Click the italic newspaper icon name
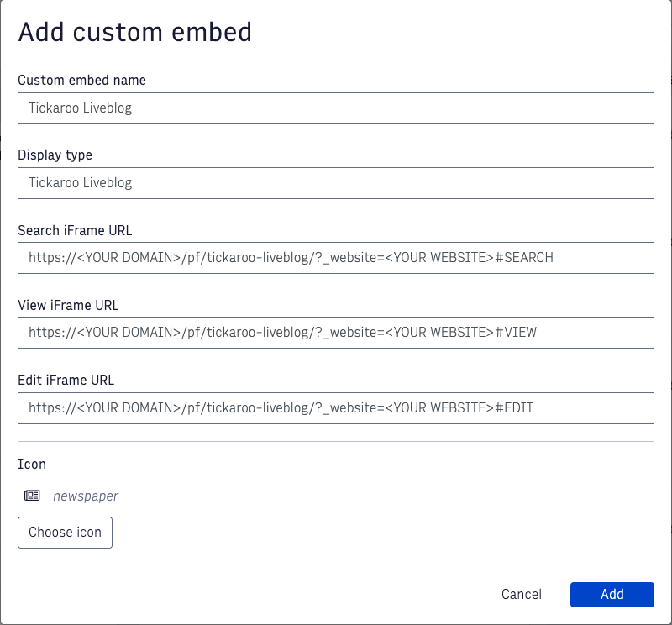The image size is (672, 625). coord(86,496)
